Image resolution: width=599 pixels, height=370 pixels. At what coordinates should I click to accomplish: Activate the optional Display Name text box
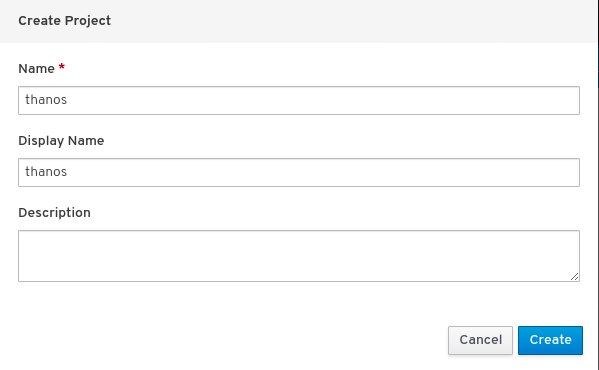coord(299,173)
